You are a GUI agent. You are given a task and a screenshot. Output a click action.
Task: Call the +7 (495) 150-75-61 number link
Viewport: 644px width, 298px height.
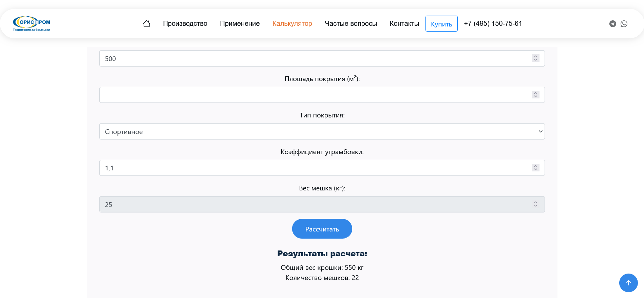click(493, 24)
